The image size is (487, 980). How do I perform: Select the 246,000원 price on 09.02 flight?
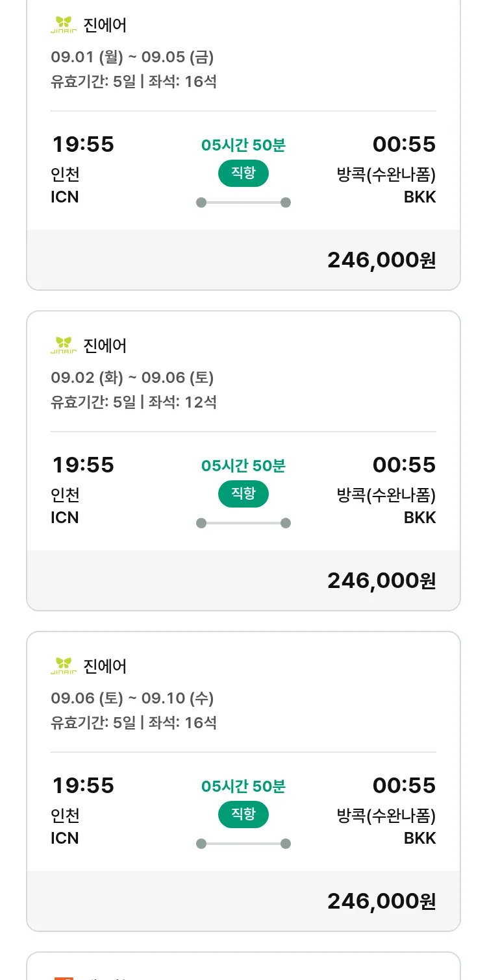(381, 580)
